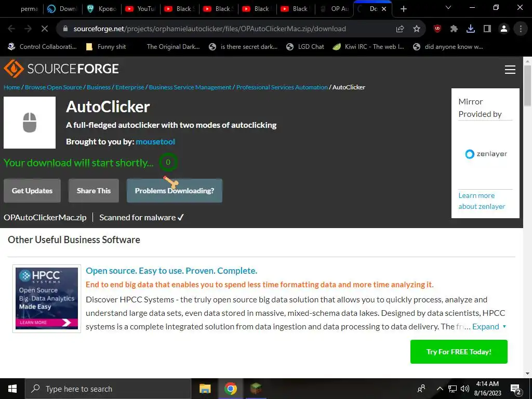Open Chrome downloads icon

(471, 29)
